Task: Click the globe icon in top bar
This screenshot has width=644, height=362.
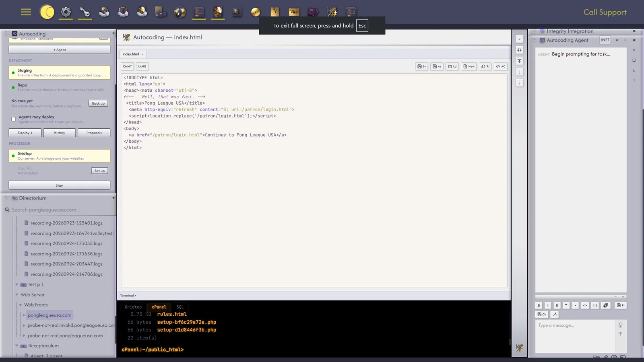Action: click(180, 12)
